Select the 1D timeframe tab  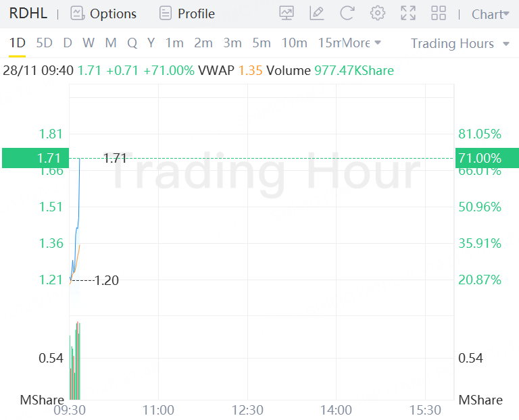point(17,43)
